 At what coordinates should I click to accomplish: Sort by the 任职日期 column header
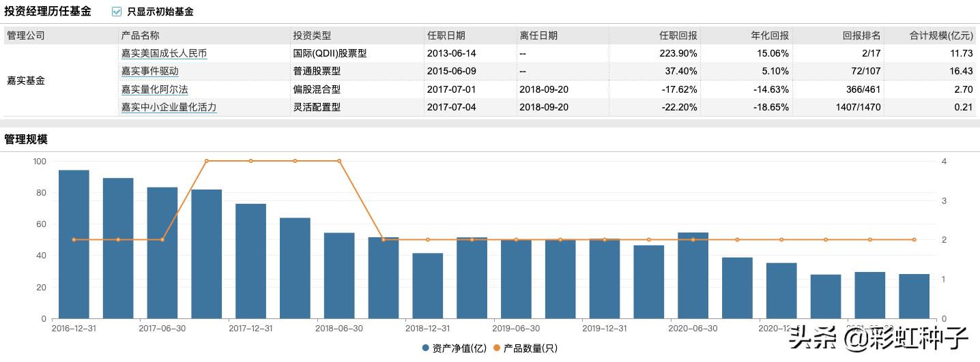click(x=446, y=35)
